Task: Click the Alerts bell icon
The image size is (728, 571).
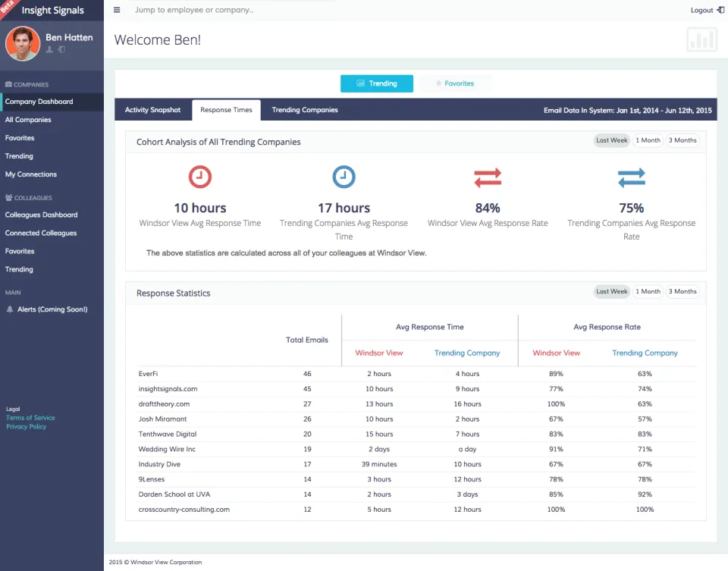Action: (9, 309)
